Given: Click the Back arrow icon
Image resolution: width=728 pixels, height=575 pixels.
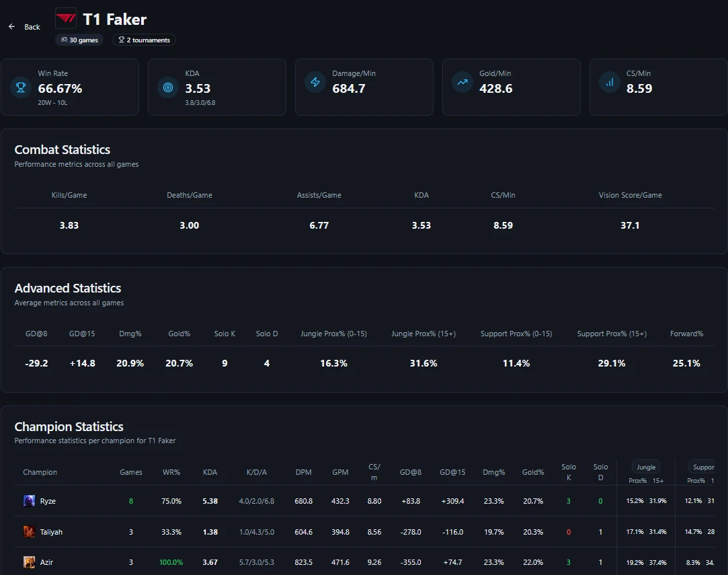Looking at the screenshot, I should (x=11, y=26).
